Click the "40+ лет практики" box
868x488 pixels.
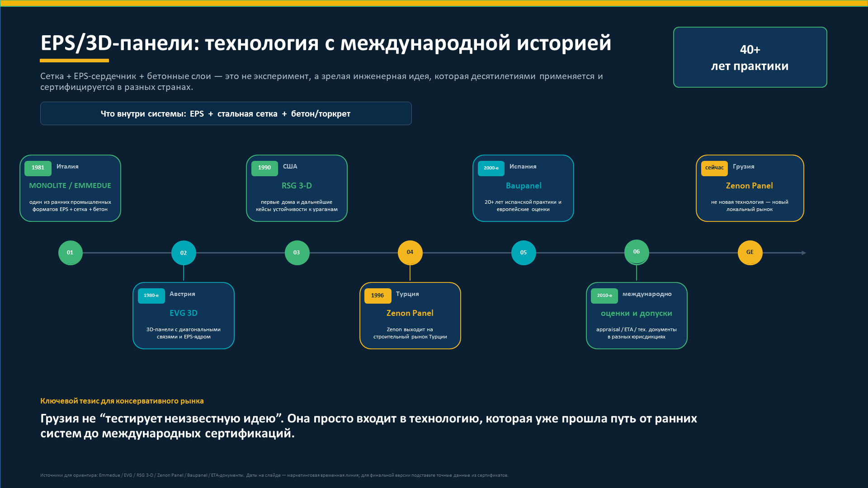750,57
